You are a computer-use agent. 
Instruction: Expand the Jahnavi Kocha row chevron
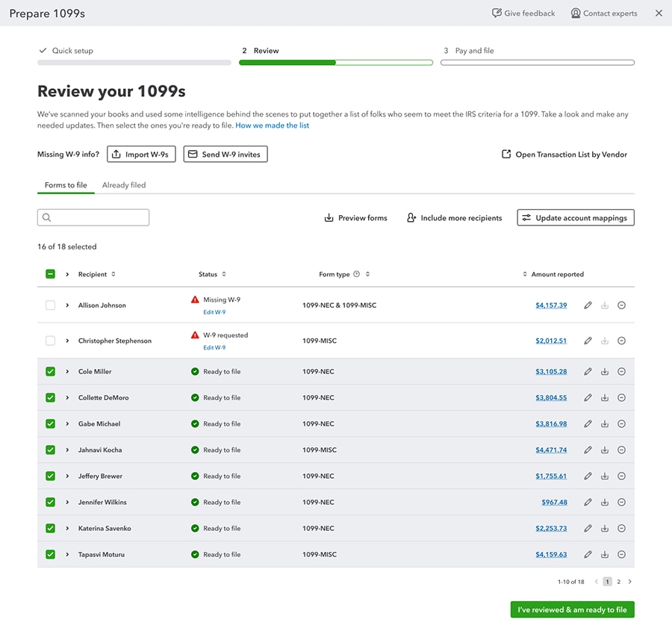67,450
